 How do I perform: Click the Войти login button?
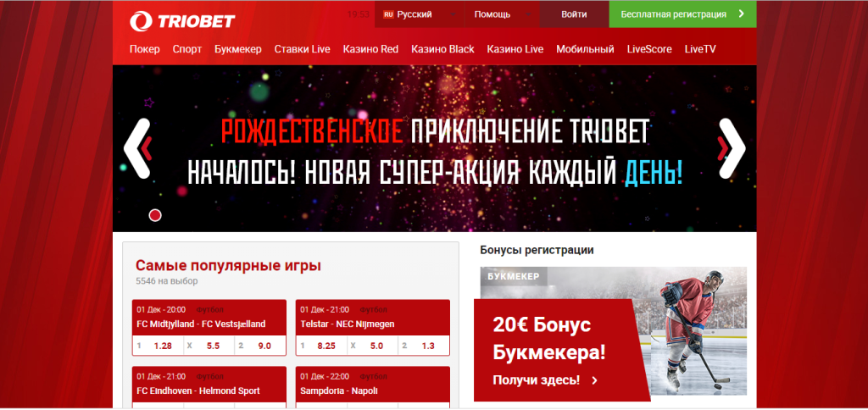coord(574,14)
